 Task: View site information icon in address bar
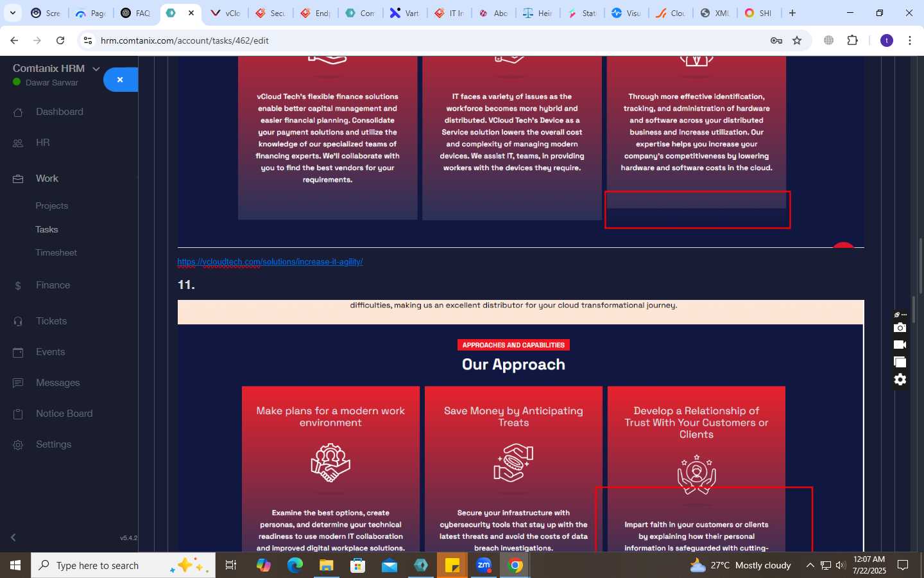point(88,40)
